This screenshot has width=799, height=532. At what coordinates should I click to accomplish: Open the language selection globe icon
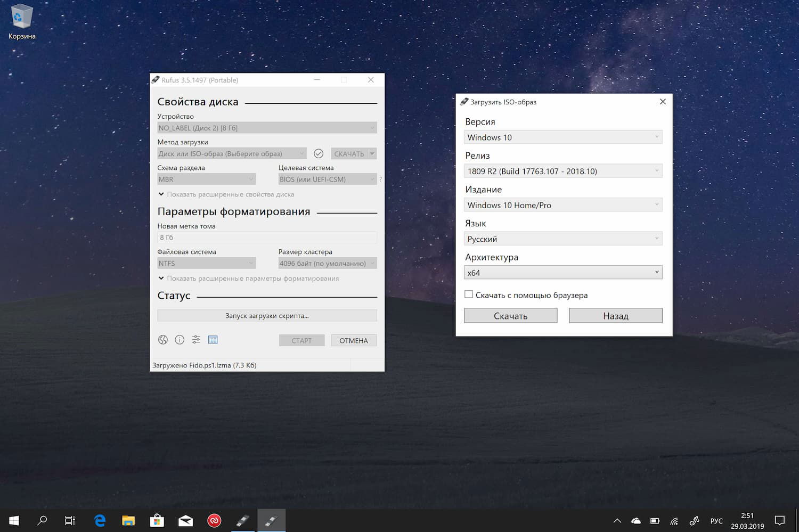(162, 339)
